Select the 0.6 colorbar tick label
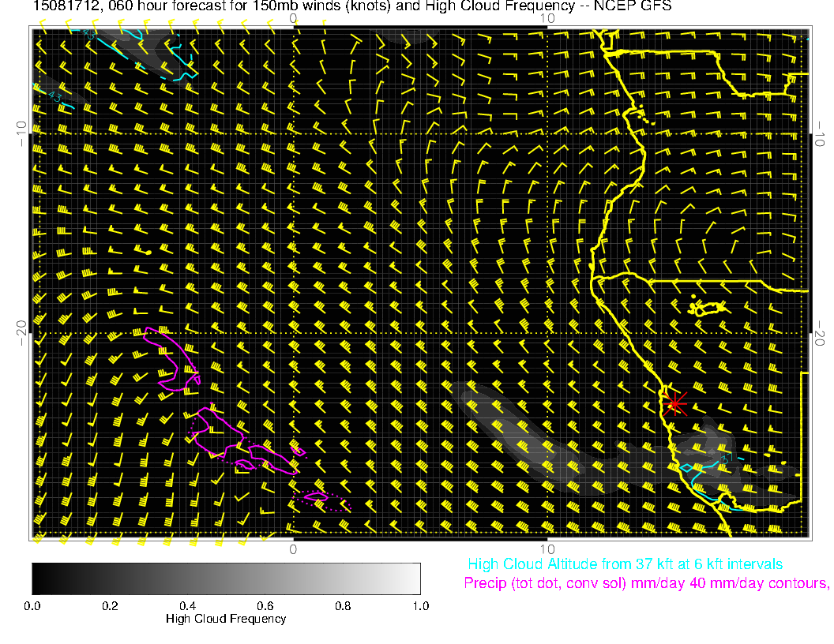The image size is (834, 644). click(x=265, y=606)
